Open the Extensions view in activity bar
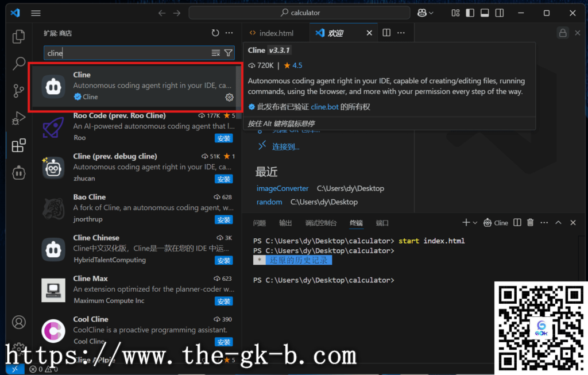Image resolution: width=588 pixels, height=375 pixels. 18,145
